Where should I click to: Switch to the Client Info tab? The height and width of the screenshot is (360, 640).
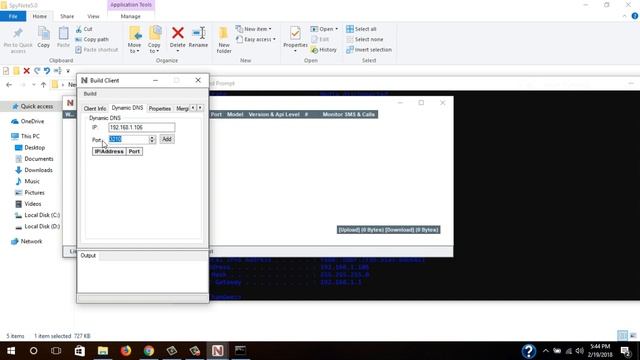point(95,109)
